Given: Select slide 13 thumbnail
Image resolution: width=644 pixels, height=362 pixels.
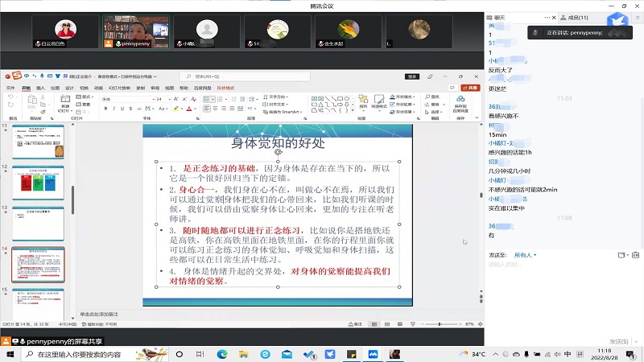Looking at the screenshot, I should pos(38,224).
